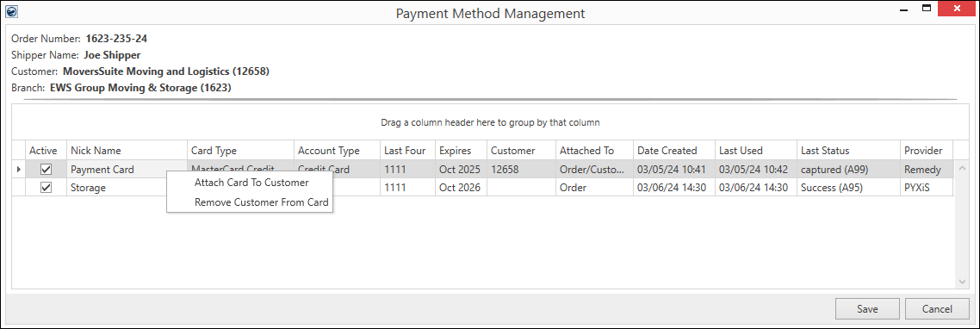
Task: Click the captured (A99) status cell
Action: click(848, 169)
